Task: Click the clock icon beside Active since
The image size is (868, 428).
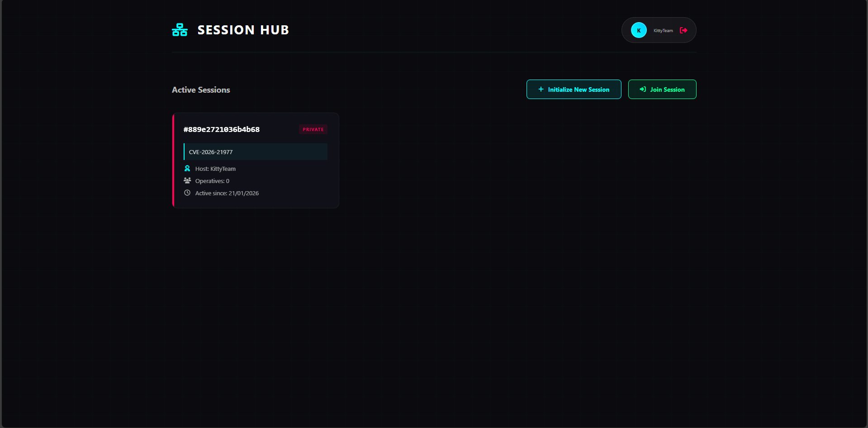Action: tap(187, 193)
